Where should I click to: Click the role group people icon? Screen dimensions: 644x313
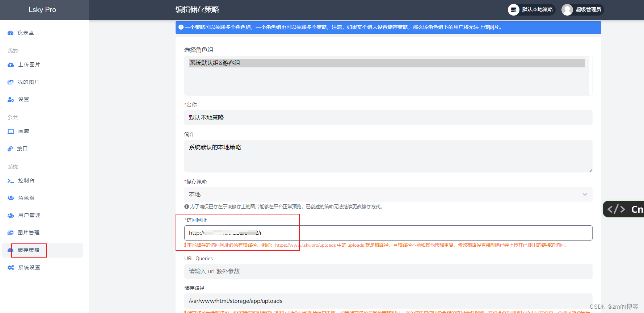11,198
